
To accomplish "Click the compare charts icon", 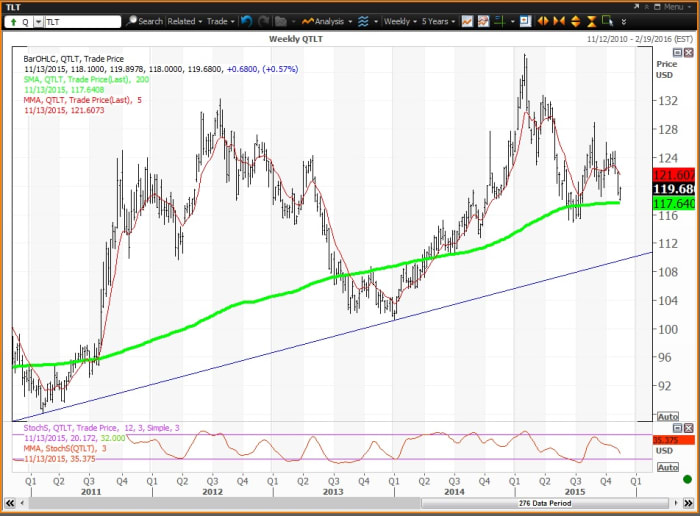I will pyautogui.click(x=483, y=20).
